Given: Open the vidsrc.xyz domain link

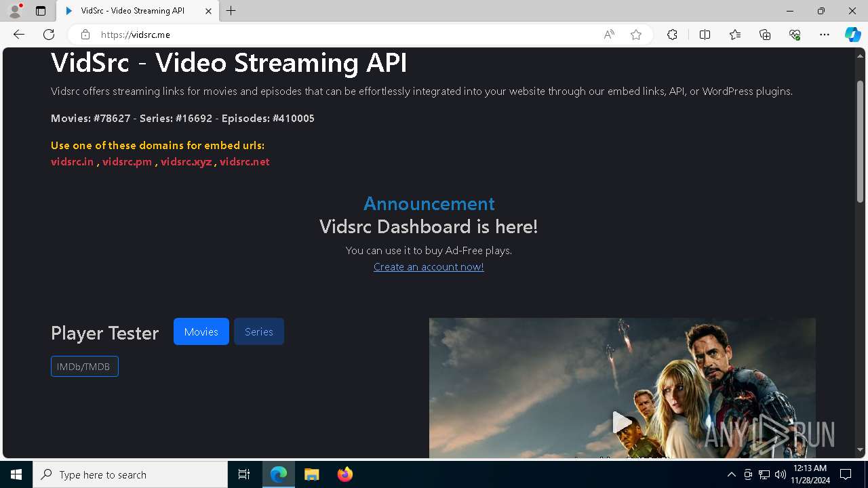Looking at the screenshot, I should pos(186,161).
